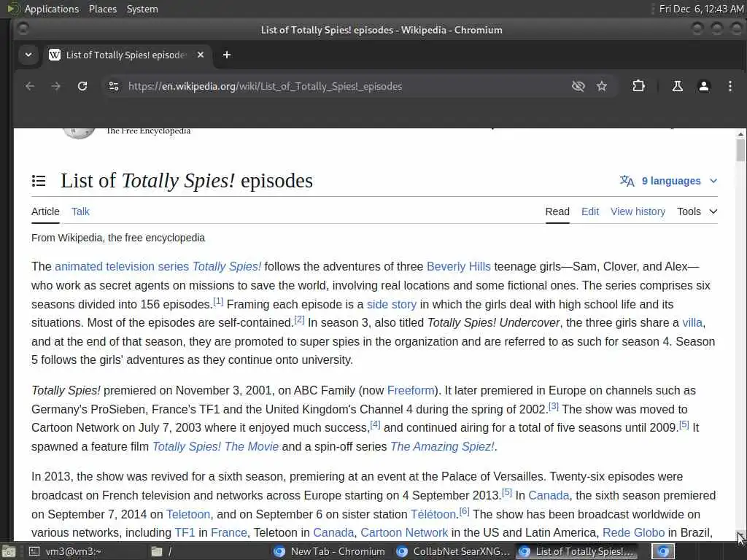The height and width of the screenshot is (560, 747).
Task: Open the Applications menu
Action: 52,9
